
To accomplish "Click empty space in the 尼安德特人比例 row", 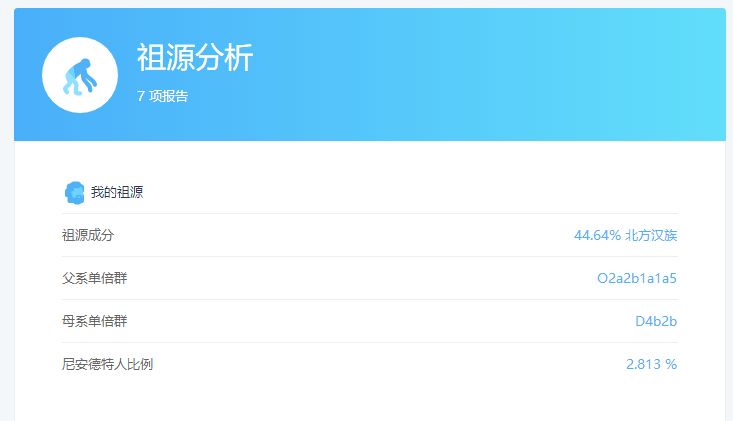I will 350,364.
